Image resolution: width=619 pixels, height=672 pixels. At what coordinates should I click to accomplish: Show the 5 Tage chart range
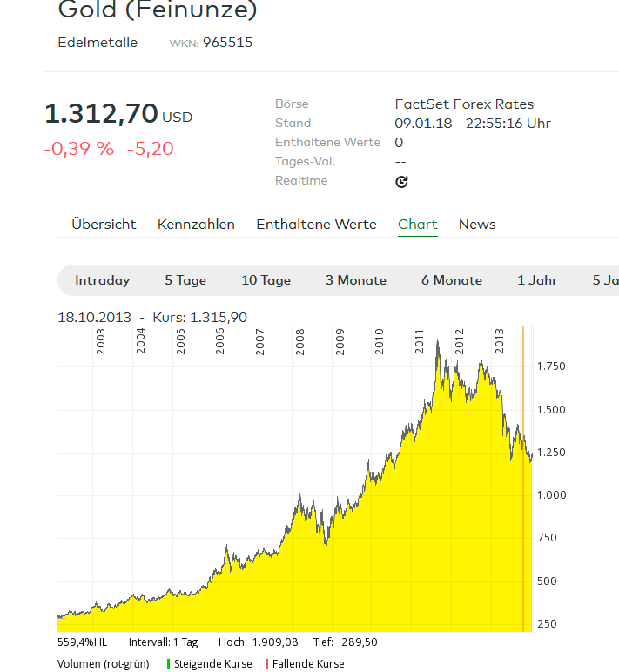185,280
